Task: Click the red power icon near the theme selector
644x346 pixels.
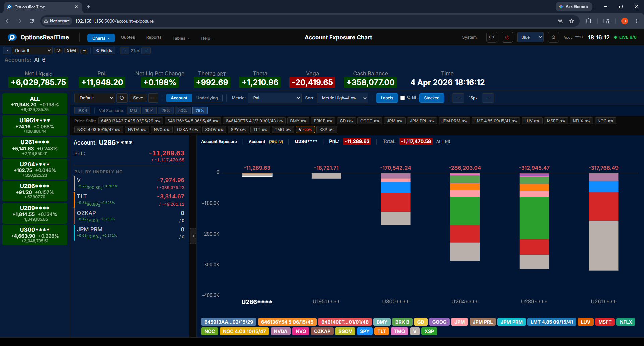Action: pos(507,37)
